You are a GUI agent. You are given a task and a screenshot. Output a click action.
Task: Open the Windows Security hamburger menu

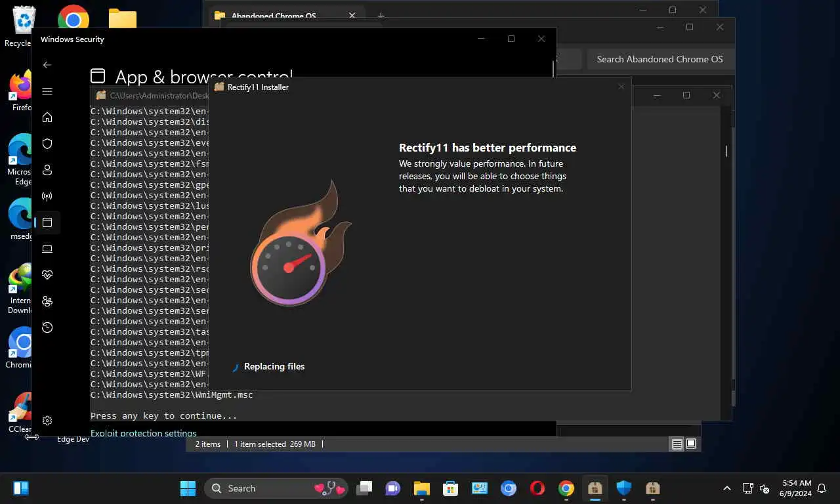click(x=47, y=91)
